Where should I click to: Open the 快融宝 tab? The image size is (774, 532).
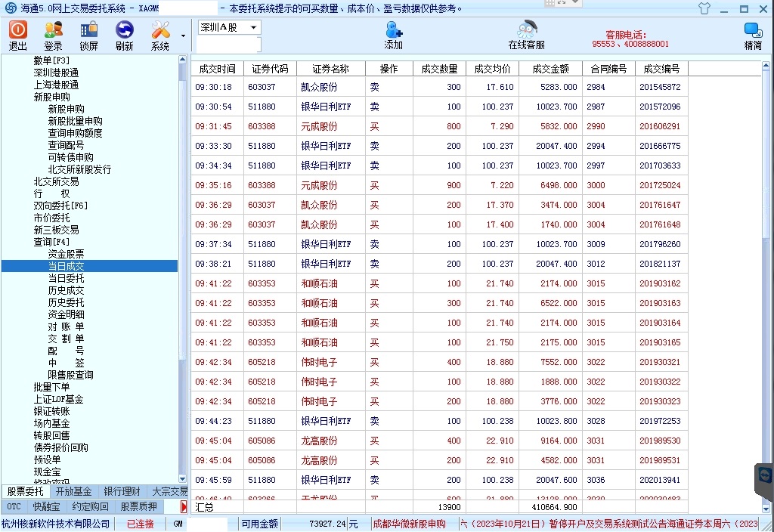coord(45,506)
